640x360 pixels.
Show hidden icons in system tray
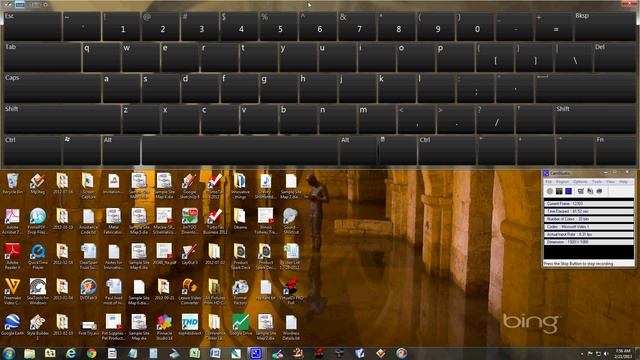tap(581, 353)
